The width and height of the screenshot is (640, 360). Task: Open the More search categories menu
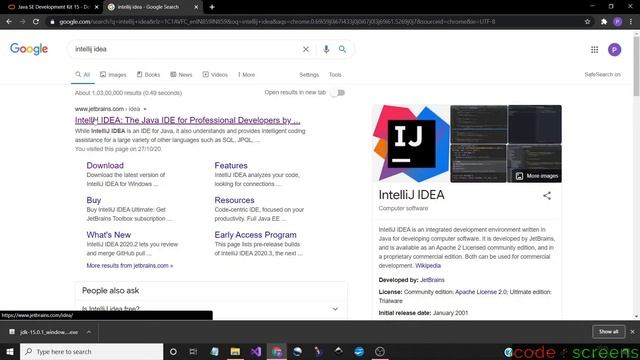point(246,75)
